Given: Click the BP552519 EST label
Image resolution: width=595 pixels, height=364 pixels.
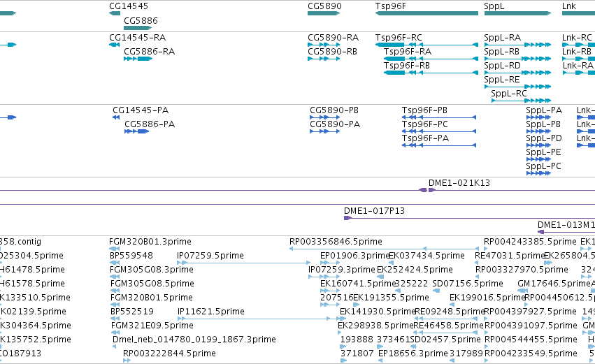Looking at the screenshot, I should [132, 312].
